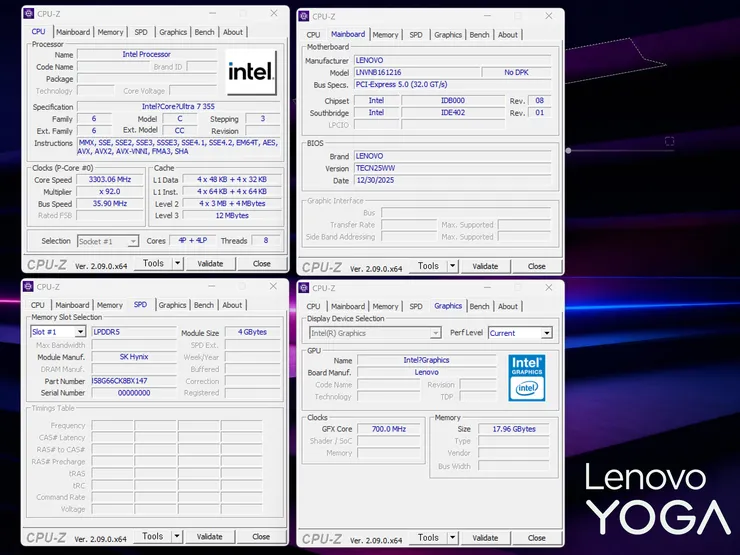
Task: Click the Specification field Intel Core Ultra 7 355
Action: point(178,107)
